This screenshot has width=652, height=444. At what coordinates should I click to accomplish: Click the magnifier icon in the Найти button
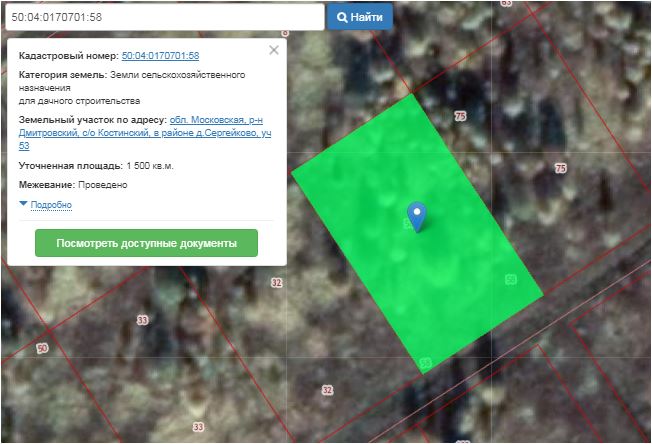(342, 17)
